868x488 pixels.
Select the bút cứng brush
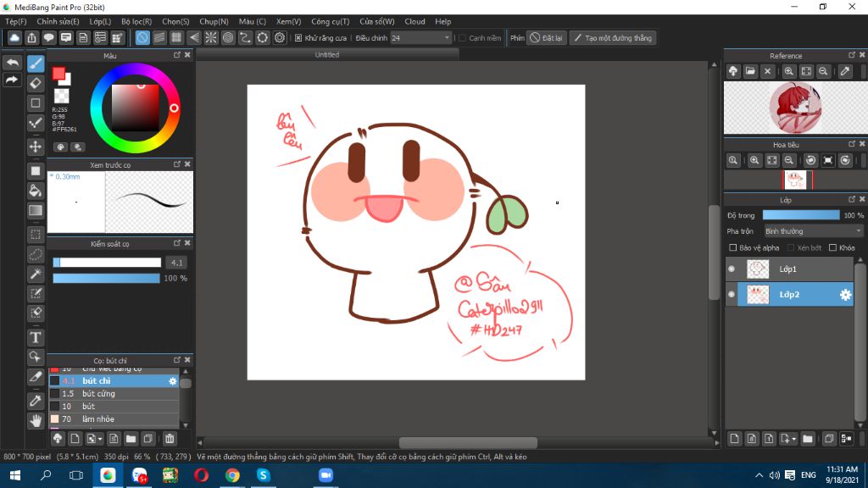coord(114,394)
